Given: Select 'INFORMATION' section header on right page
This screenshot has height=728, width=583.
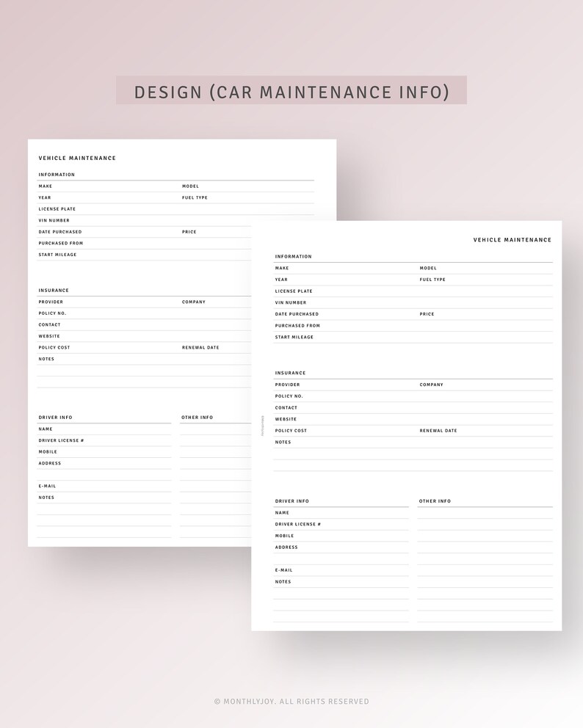Looking at the screenshot, I should point(293,256).
